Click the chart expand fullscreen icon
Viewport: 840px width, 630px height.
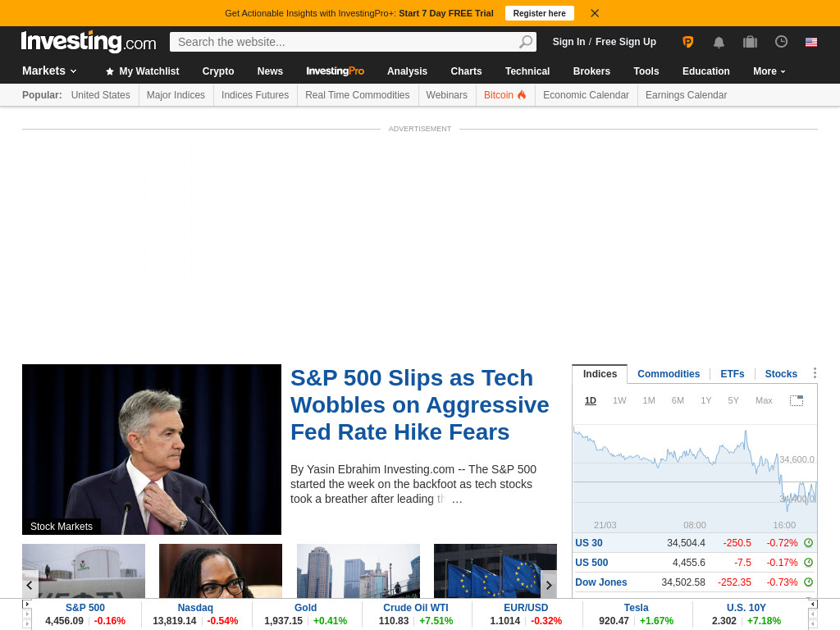[x=797, y=400]
